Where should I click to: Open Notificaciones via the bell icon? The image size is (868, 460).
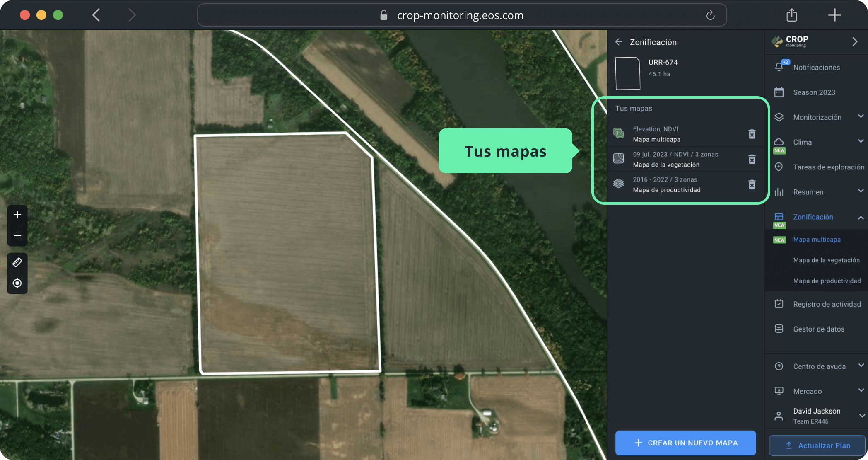click(780, 67)
